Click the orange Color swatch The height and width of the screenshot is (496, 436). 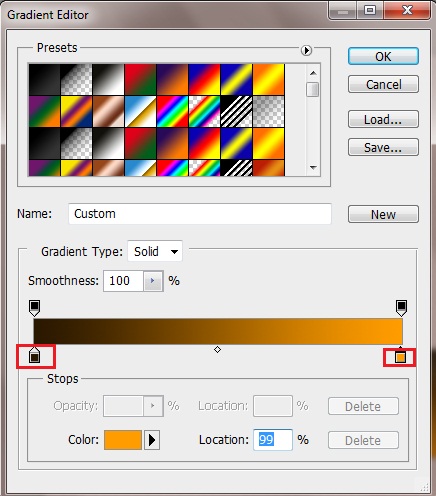pos(123,440)
